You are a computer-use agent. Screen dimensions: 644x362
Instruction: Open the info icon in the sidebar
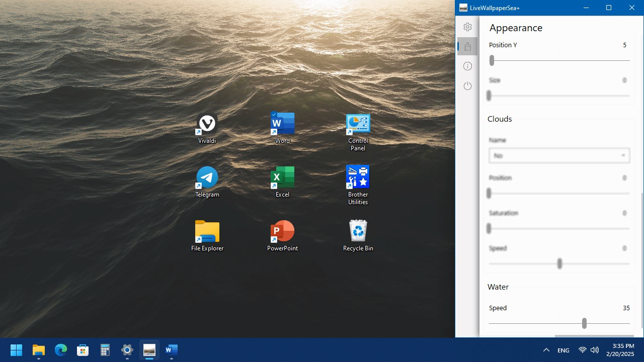tap(467, 66)
